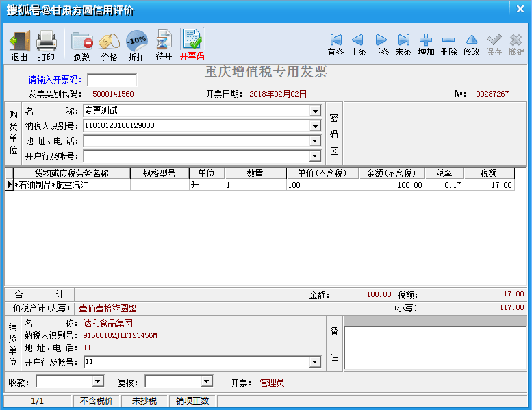532x410 pixels.
Task: Select the 负数 negative invoice icon
Action: tap(81, 45)
